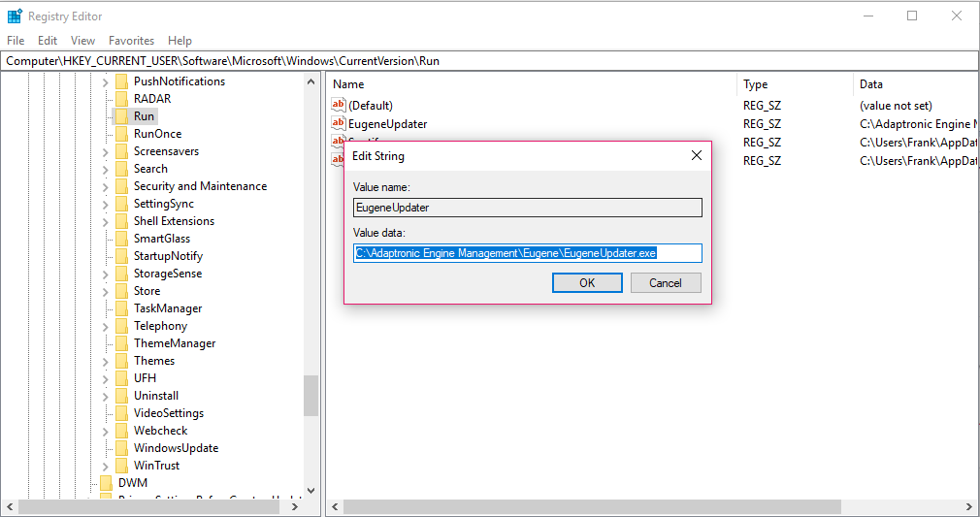The image size is (980, 517).
Task: Click OK in Edit String dialog
Action: [587, 282]
